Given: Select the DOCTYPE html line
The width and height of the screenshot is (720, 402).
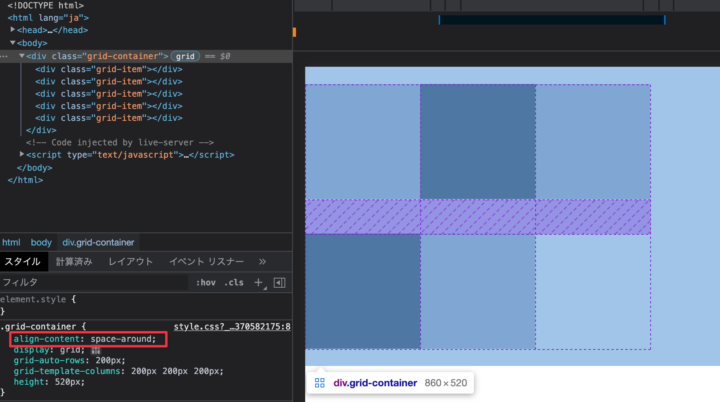Looking at the screenshot, I should tap(45, 6).
